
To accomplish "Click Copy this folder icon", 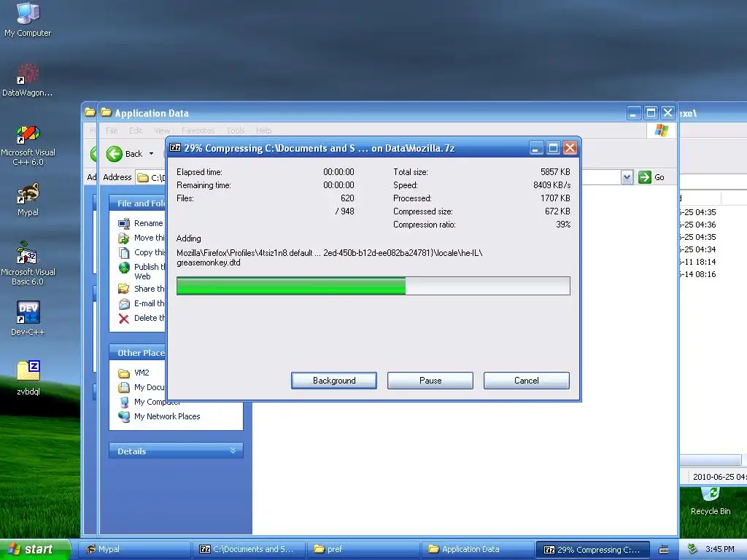I will point(124,253).
